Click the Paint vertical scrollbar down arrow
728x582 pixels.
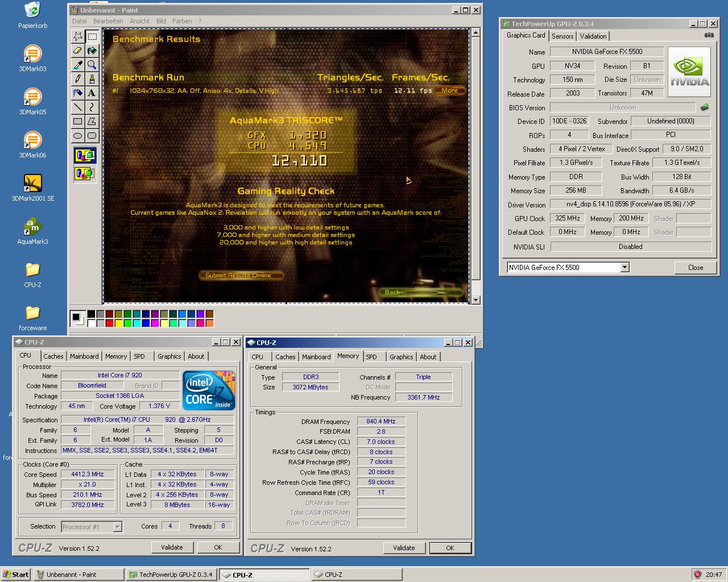[x=475, y=299]
